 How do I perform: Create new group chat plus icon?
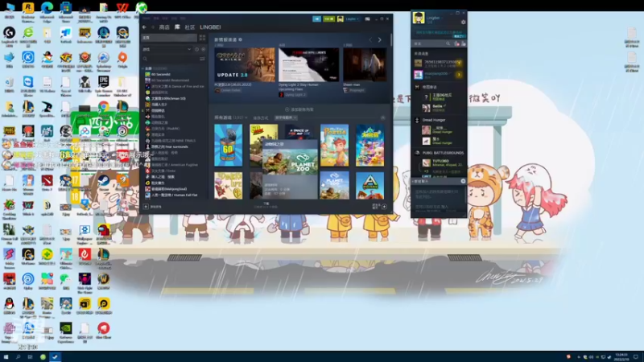click(463, 181)
